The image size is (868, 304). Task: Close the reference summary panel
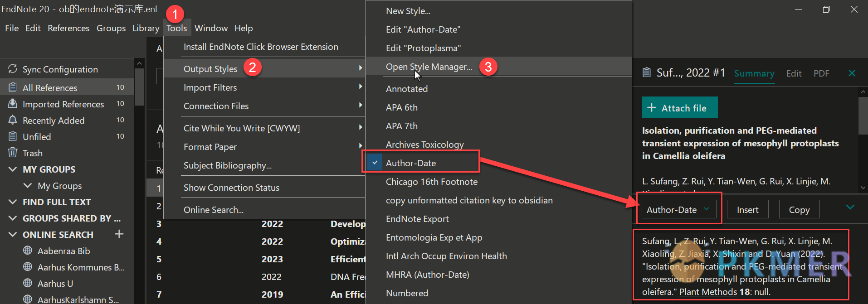852,73
